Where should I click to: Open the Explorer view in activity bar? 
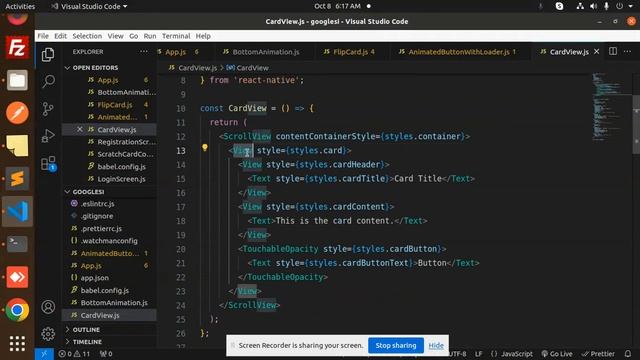[48, 54]
